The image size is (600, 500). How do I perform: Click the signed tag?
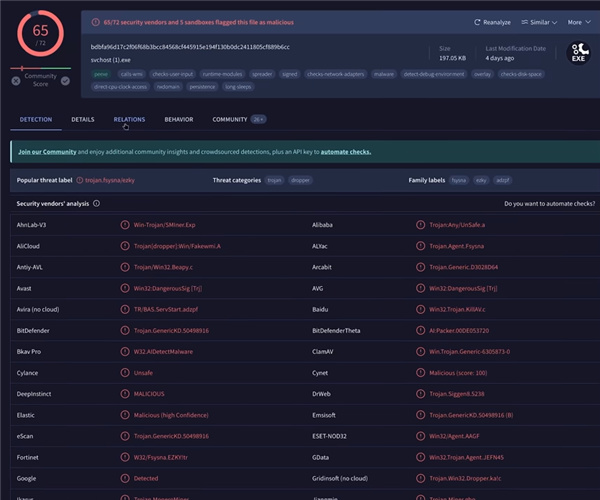point(290,74)
